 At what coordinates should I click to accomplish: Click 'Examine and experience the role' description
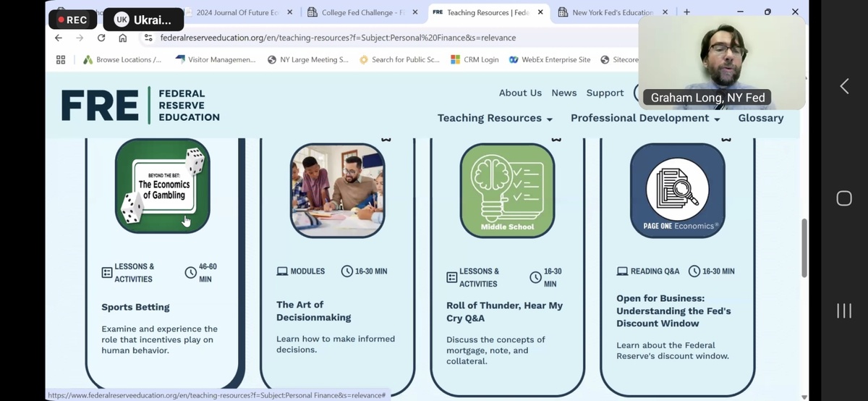click(159, 339)
